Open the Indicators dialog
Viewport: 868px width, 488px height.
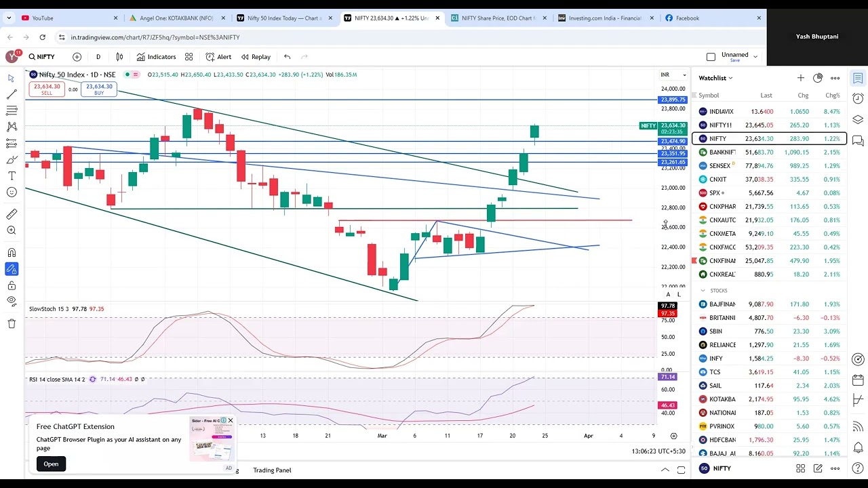pos(156,57)
